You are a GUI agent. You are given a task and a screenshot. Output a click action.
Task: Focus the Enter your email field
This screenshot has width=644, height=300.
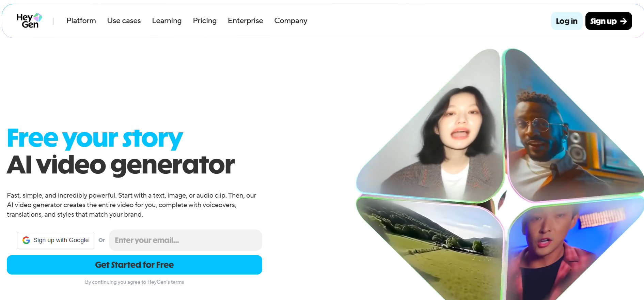(186, 240)
